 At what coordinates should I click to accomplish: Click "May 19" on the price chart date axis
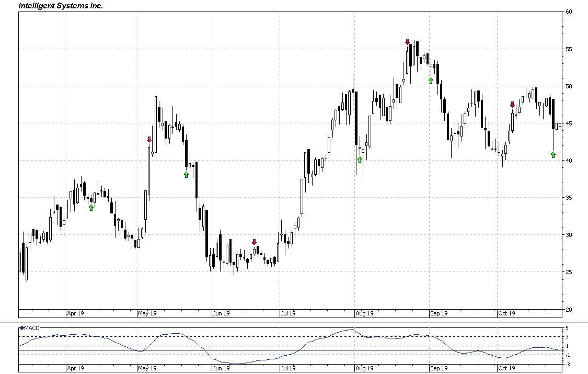click(x=147, y=313)
